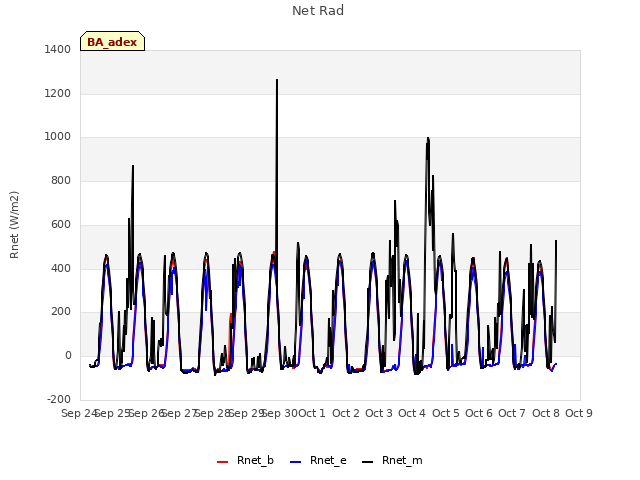The width and height of the screenshot is (640, 480).
Task: Click the 1000 y-axis label
Action: click(58, 137)
